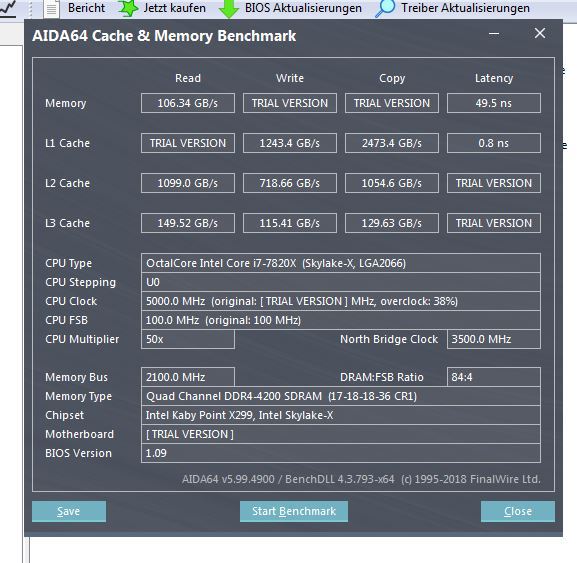Viewport: 577px width, 563px height.
Task: Click the CPU FSB 100.0 MHz field
Action: pos(341,320)
